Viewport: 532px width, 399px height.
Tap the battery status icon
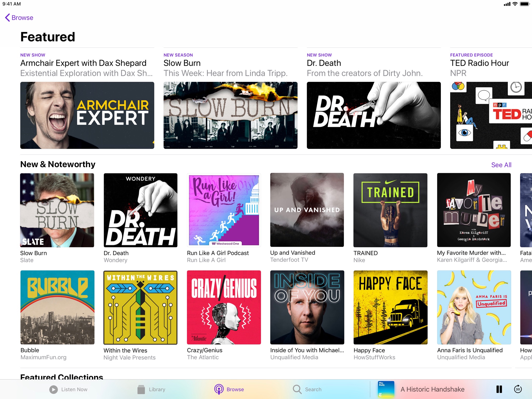click(x=524, y=4)
